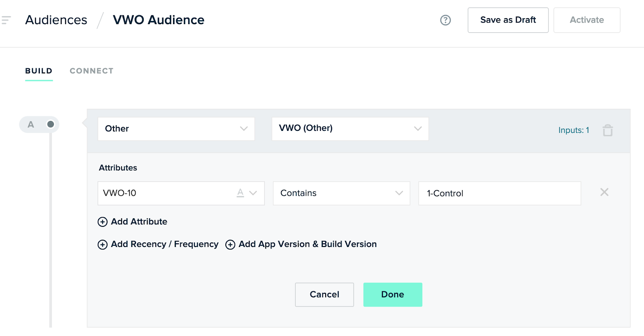The height and width of the screenshot is (336, 644).
Task: Open the Contains operator dropdown
Action: [341, 193]
